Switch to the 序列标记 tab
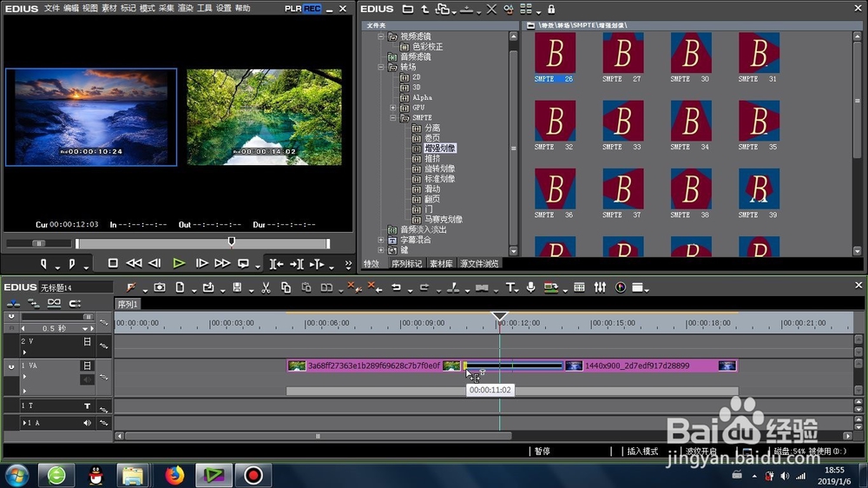Image resolution: width=868 pixels, height=488 pixels. tap(407, 264)
